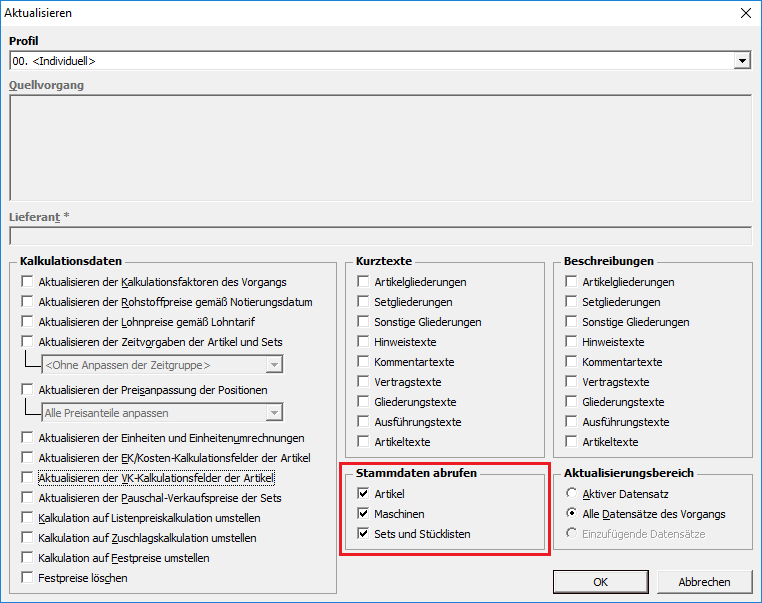Screen dimensions: 762x603
Task: Close the Aktualisieren dialog window
Action: click(744, 14)
